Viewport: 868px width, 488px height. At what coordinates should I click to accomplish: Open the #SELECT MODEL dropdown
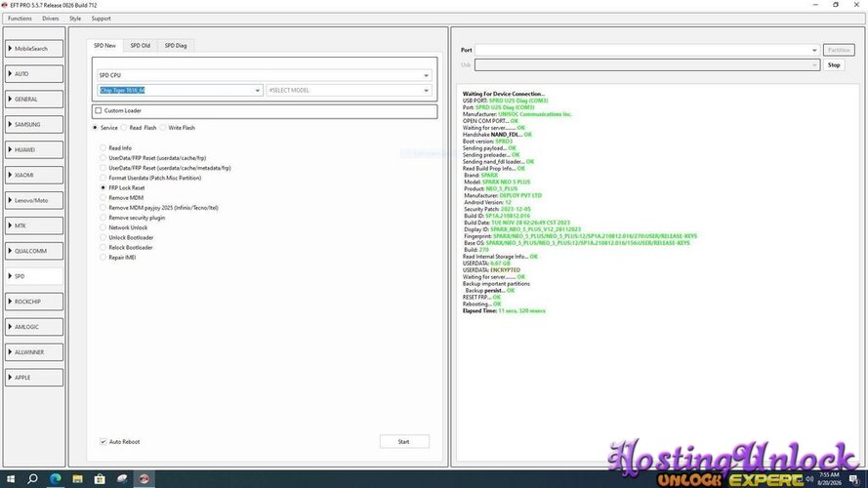pyautogui.click(x=349, y=90)
